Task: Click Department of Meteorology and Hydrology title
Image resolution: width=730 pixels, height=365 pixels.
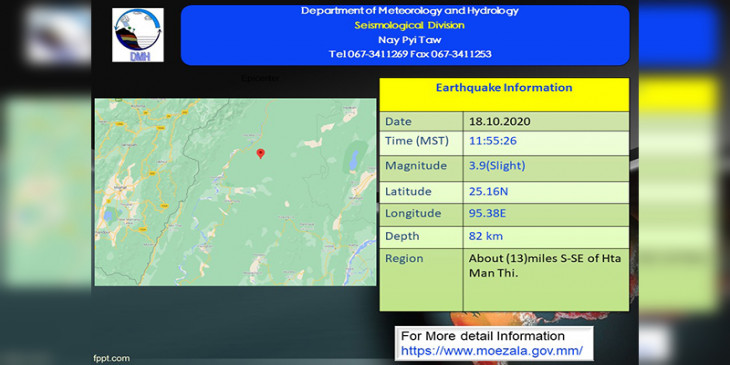Action: [x=410, y=10]
